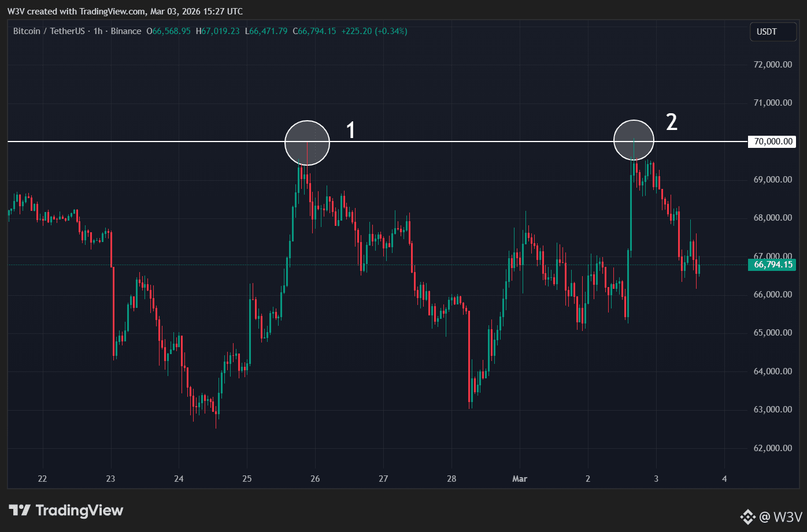Click date 22 on the time axis
This screenshot has width=807, height=532.
click(42, 479)
